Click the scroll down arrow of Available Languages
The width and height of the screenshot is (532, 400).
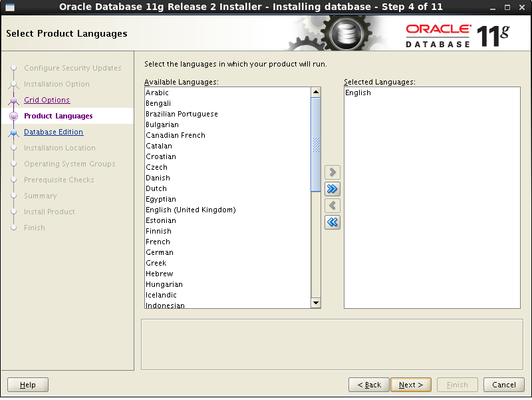[x=315, y=303]
